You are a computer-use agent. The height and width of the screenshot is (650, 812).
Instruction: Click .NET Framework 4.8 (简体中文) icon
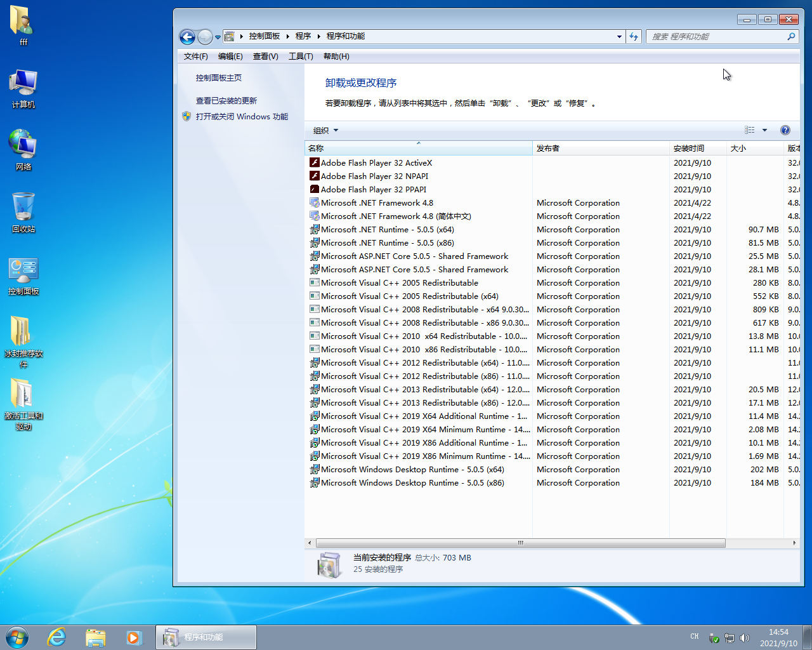coord(314,216)
